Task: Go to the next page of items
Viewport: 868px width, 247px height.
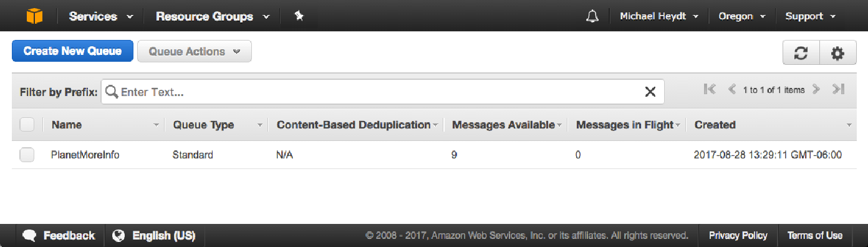Action: (x=816, y=89)
